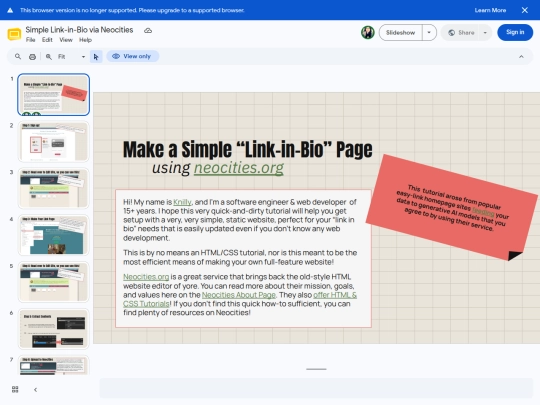Open the Edit menu
This screenshot has height=405, width=540.
click(x=47, y=40)
